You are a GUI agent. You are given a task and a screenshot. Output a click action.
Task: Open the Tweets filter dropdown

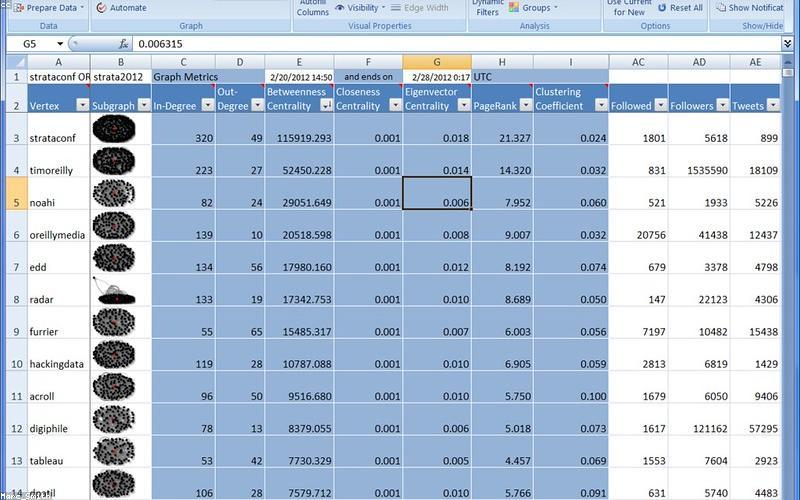click(x=773, y=105)
